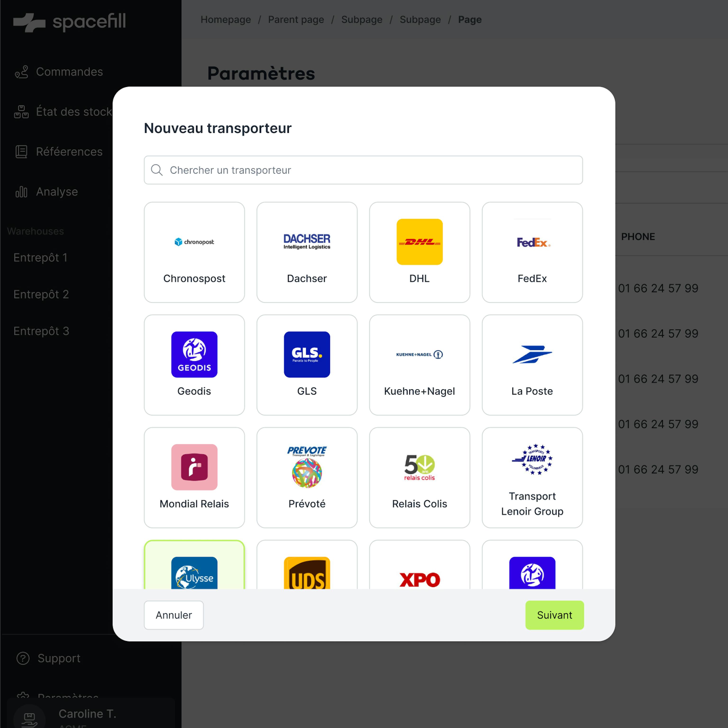Screen dimensions: 728x728
Task: Select the Chronopost carrier card
Action: point(194,252)
